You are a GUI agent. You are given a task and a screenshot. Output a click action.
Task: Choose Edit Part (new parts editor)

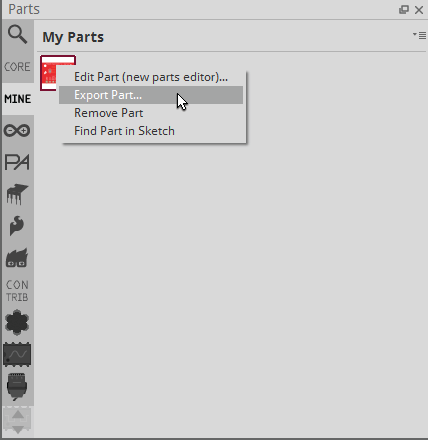point(151,77)
